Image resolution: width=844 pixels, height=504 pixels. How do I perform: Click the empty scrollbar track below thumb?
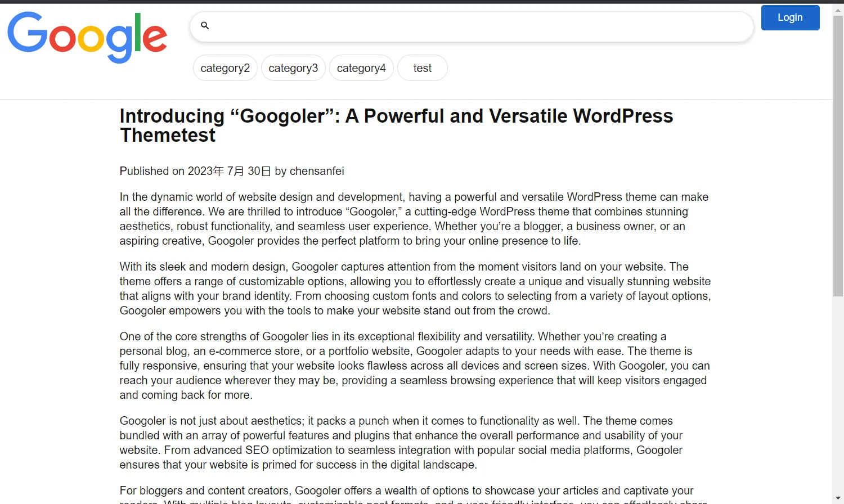pos(838,394)
